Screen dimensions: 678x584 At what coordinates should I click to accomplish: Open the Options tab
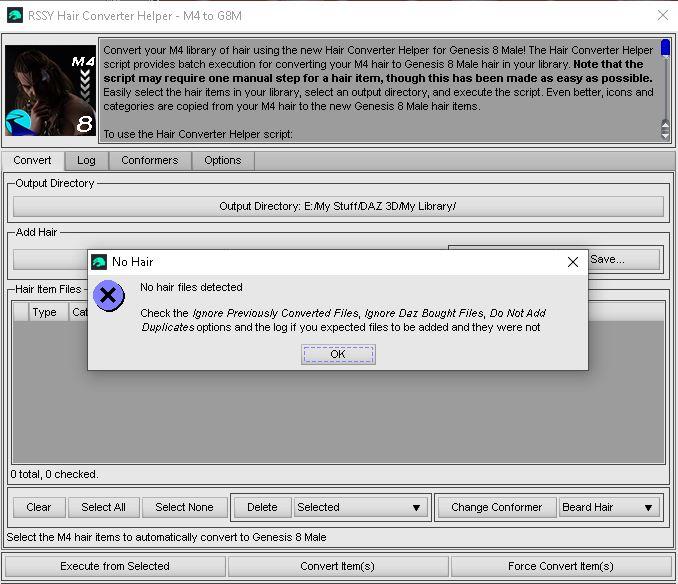223,160
